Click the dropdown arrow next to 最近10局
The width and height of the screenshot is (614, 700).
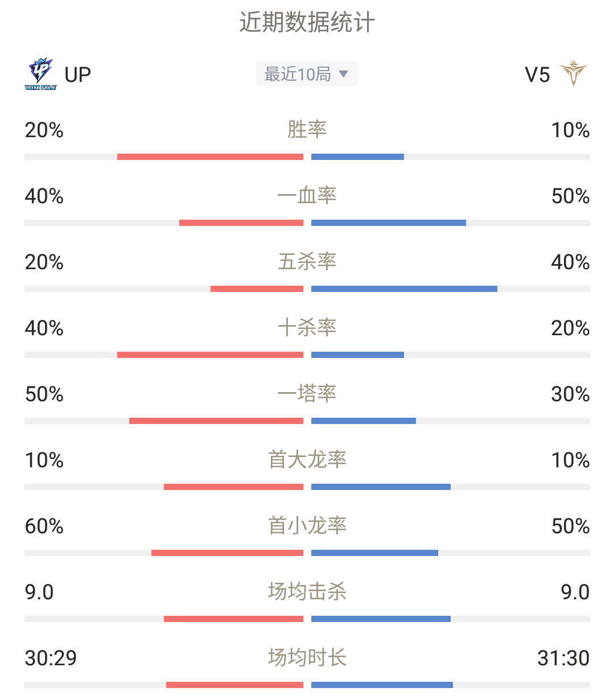click(343, 74)
